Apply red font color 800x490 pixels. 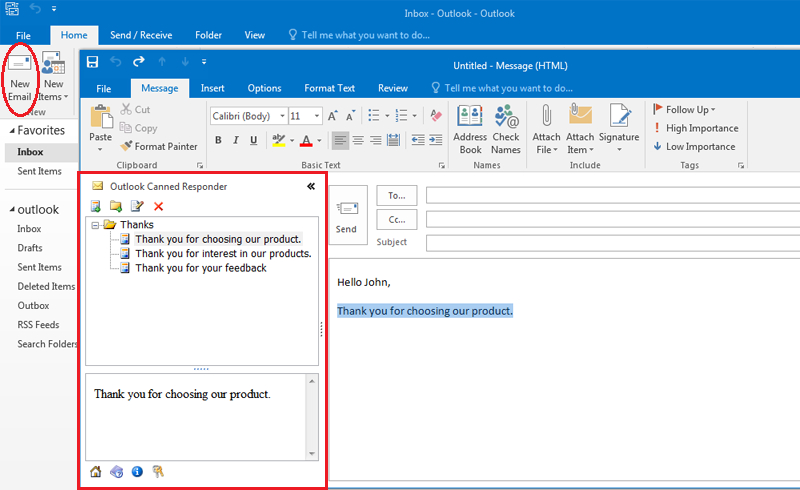pyautogui.click(x=306, y=140)
